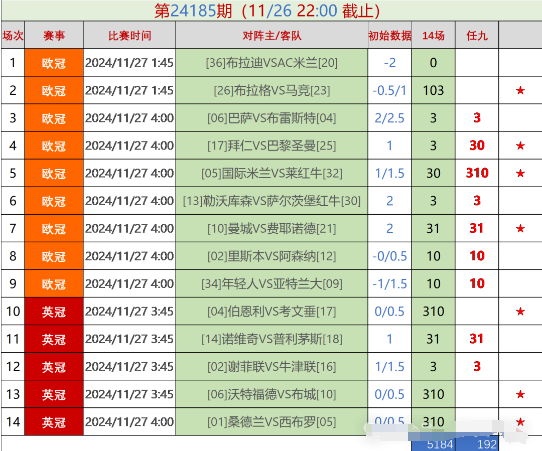Click the red star in row 10
The image size is (542, 451).
(x=520, y=311)
